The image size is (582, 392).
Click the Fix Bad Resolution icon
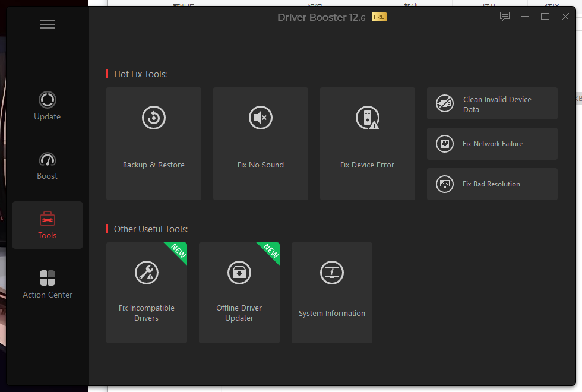(x=445, y=184)
